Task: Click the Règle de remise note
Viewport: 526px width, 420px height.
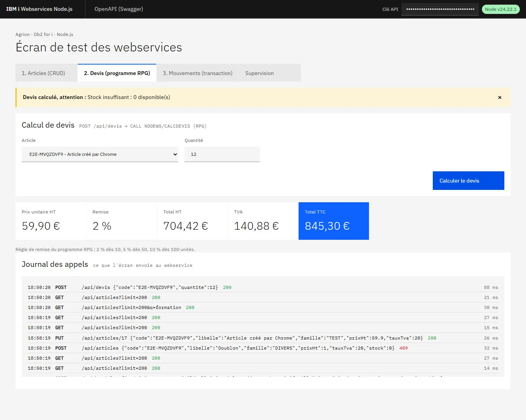Action: point(105,249)
